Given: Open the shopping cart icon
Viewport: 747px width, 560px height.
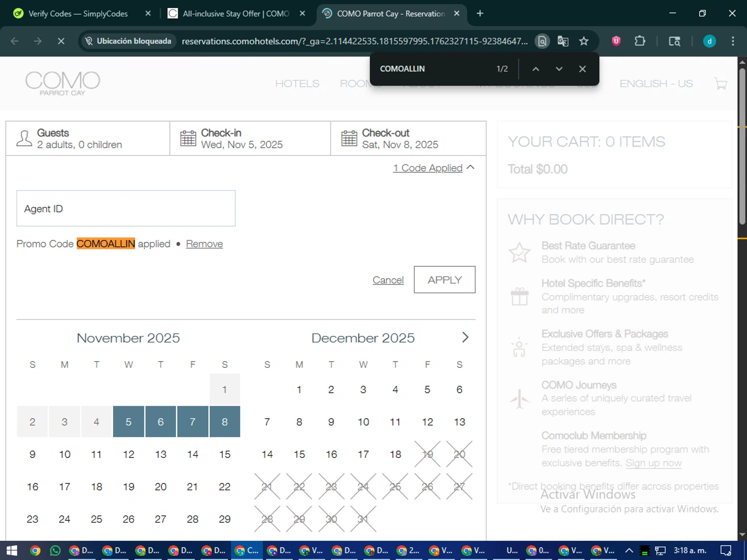Looking at the screenshot, I should click(721, 84).
